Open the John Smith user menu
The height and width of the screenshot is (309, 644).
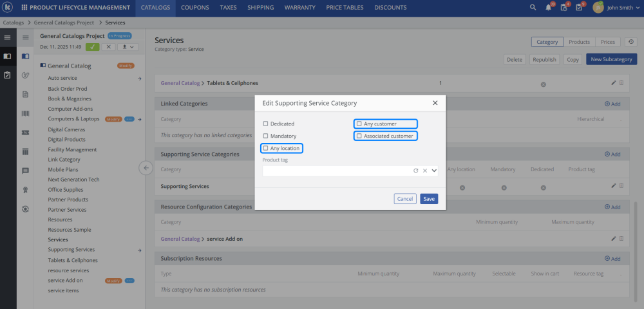pyautogui.click(x=616, y=8)
